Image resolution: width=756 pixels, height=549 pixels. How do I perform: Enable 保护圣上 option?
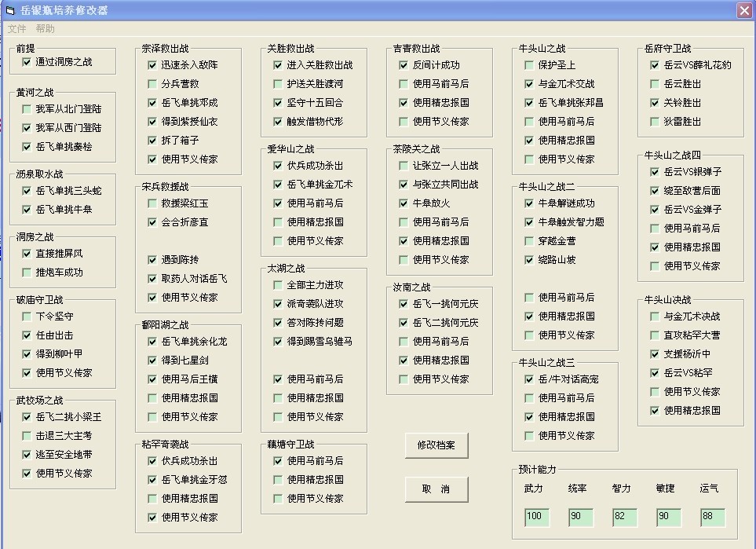pyautogui.click(x=529, y=64)
